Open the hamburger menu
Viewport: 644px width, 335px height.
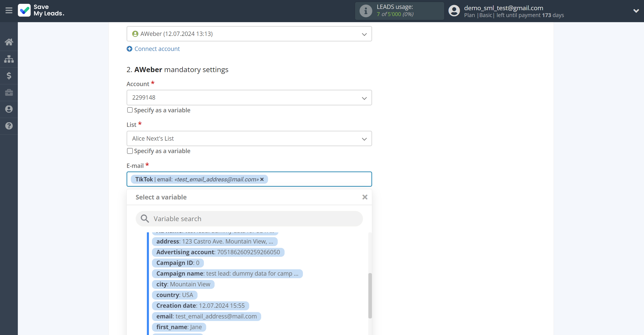coord(9,10)
